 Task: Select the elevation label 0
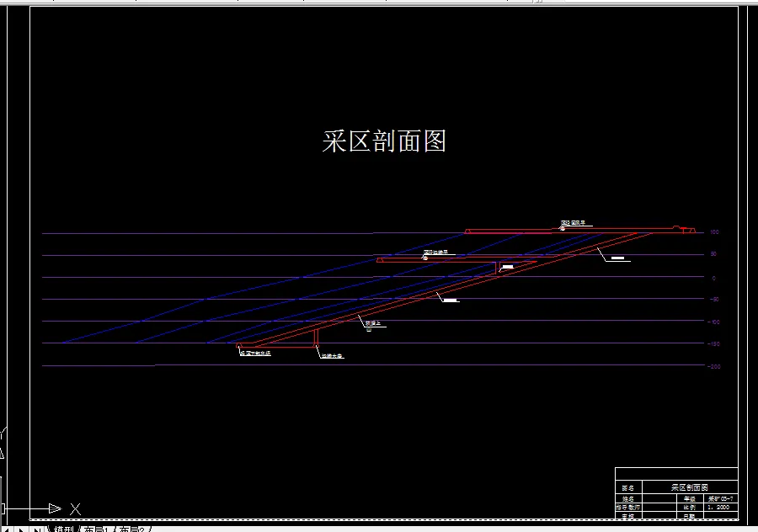coord(714,279)
